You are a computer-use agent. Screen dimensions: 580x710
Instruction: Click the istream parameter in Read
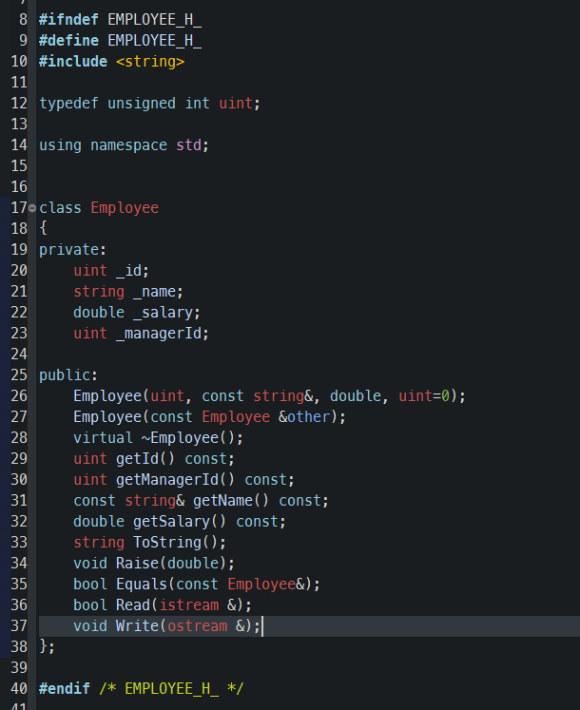pyautogui.click(x=189, y=605)
